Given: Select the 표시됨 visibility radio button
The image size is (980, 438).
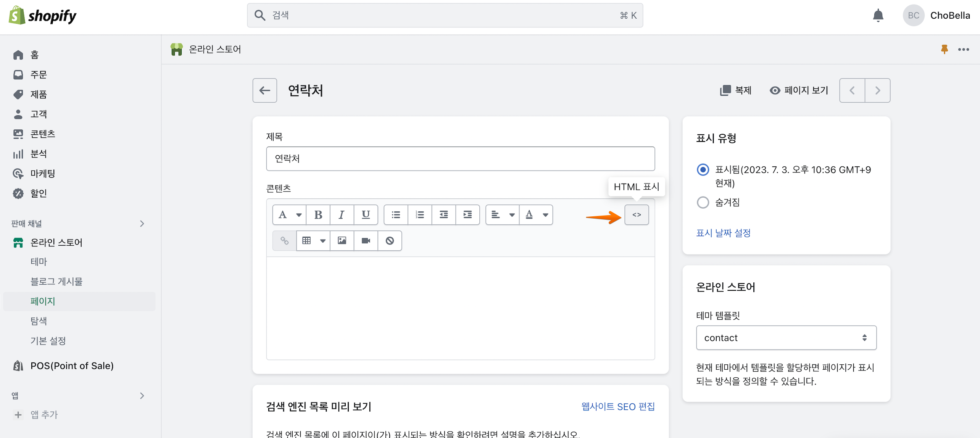Looking at the screenshot, I should point(703,170).
